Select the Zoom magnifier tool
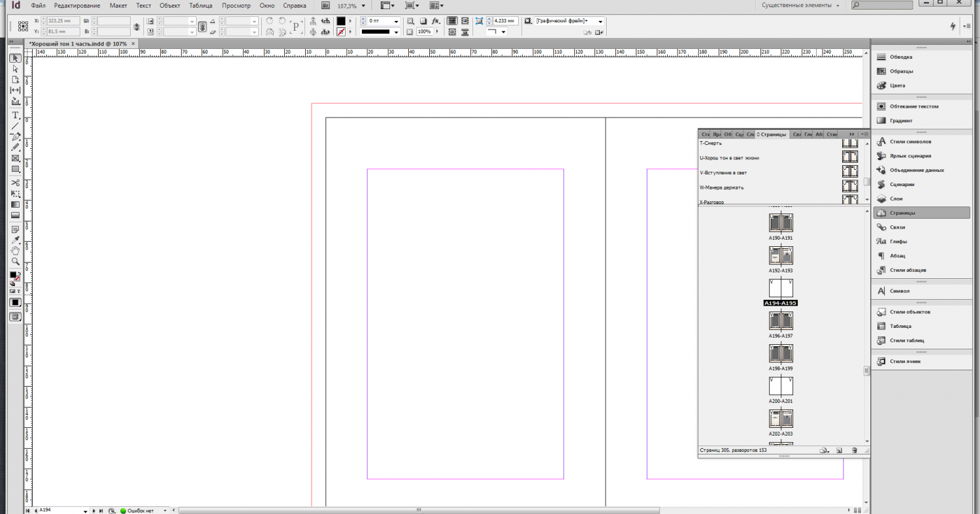This screenshot has width=980, height=514. coord(15,261)
